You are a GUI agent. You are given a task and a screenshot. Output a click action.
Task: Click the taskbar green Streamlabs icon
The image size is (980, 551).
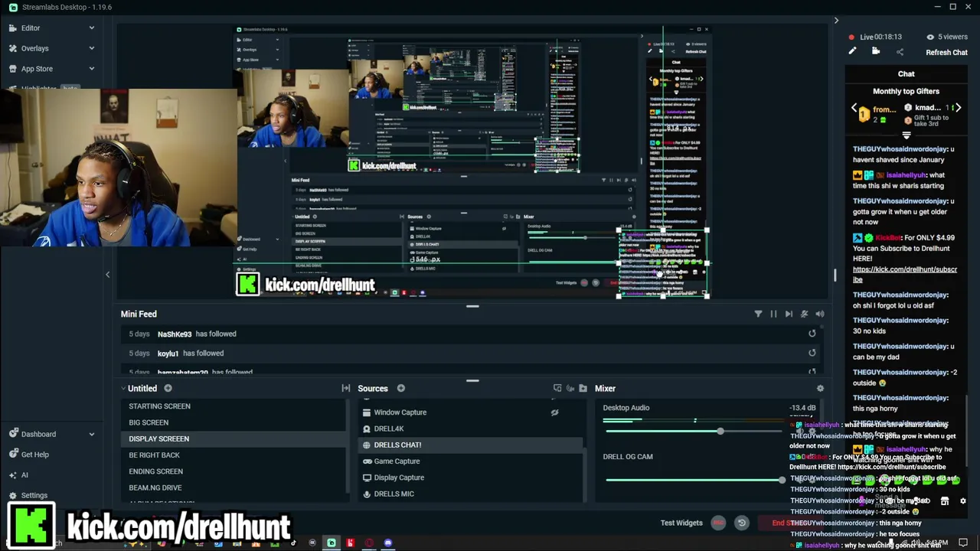pyautogui.click(x=331, y=543)
